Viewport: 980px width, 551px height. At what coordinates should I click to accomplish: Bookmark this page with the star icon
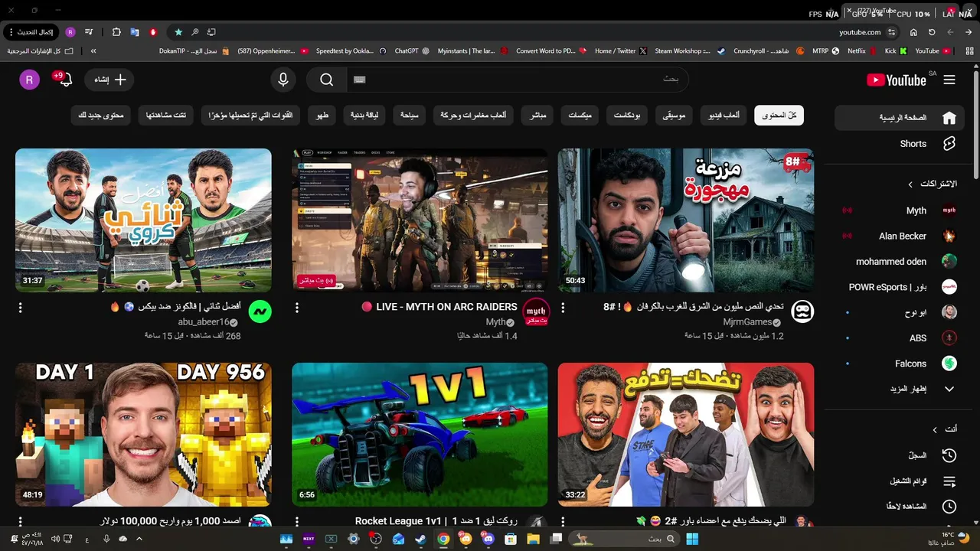(178, 32)
